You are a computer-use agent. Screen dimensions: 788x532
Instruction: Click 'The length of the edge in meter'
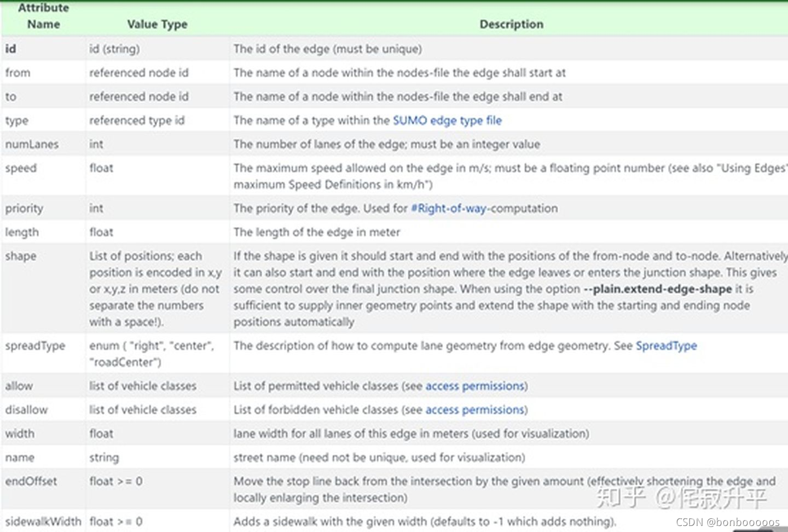pyautogui.click(x=317, y=232)
